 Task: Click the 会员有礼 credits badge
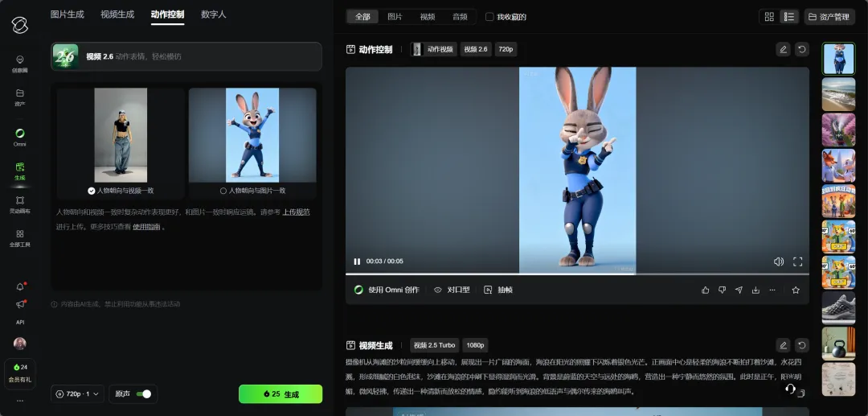tap(20, 373)
